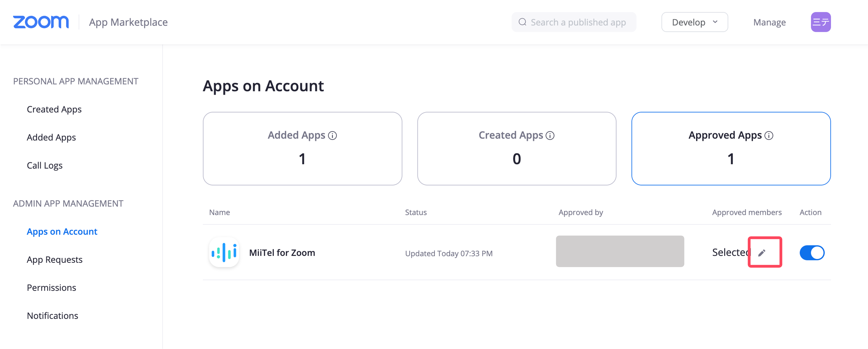Click MiiTel for Zoom app name

click(282, 253)
